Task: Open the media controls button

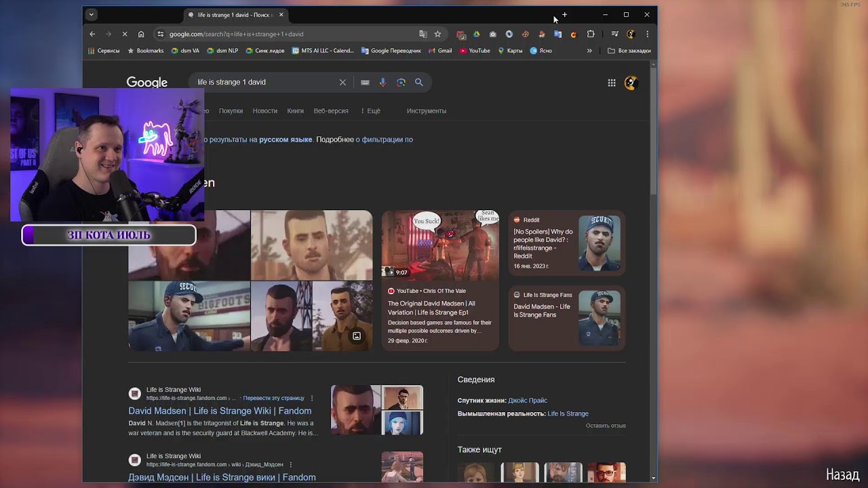Action: pyautogui.click(x=614, y=34)
